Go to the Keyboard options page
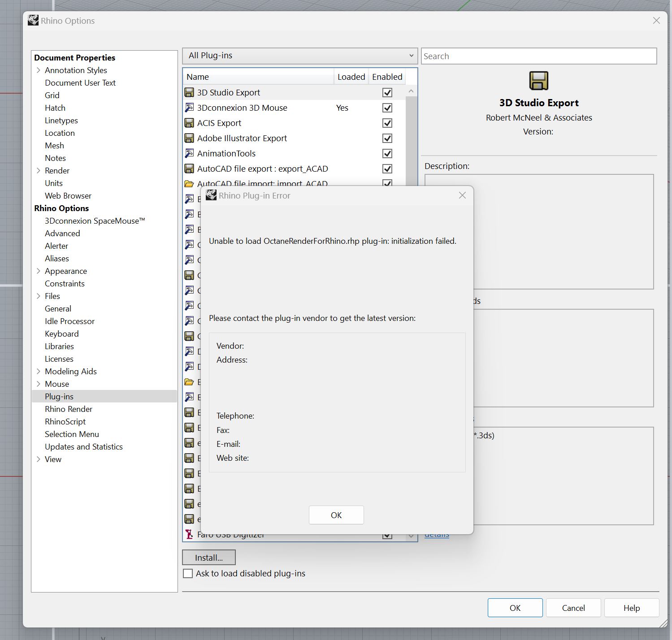 click(x=62, y=334)
